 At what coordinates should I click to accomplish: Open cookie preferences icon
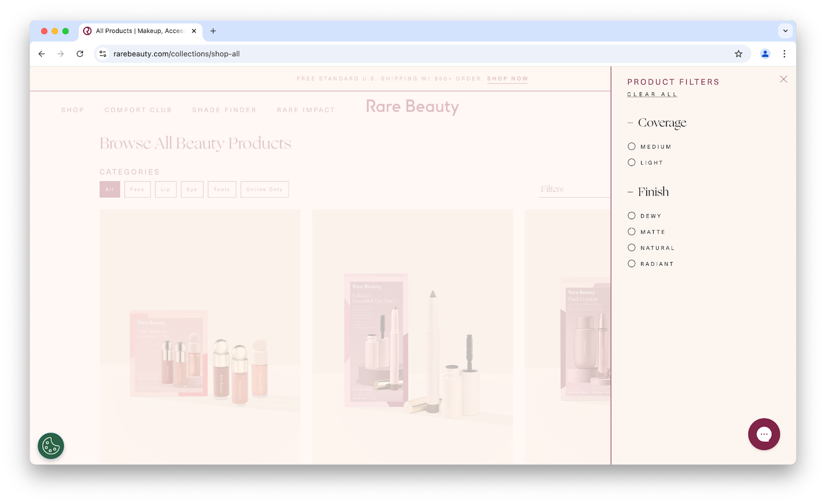pos(51,446)
